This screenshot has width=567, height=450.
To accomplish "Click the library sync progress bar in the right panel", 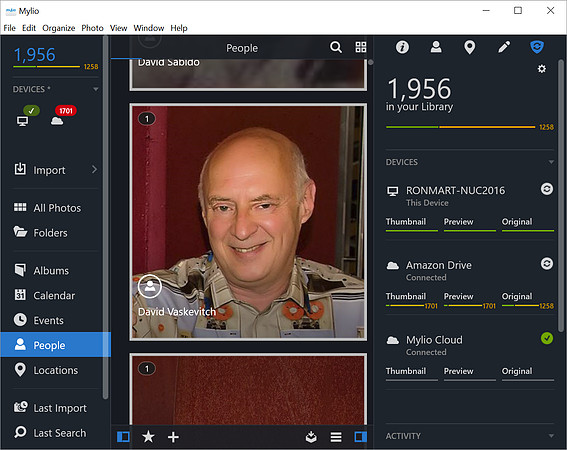I will click(x=460, y=127).
